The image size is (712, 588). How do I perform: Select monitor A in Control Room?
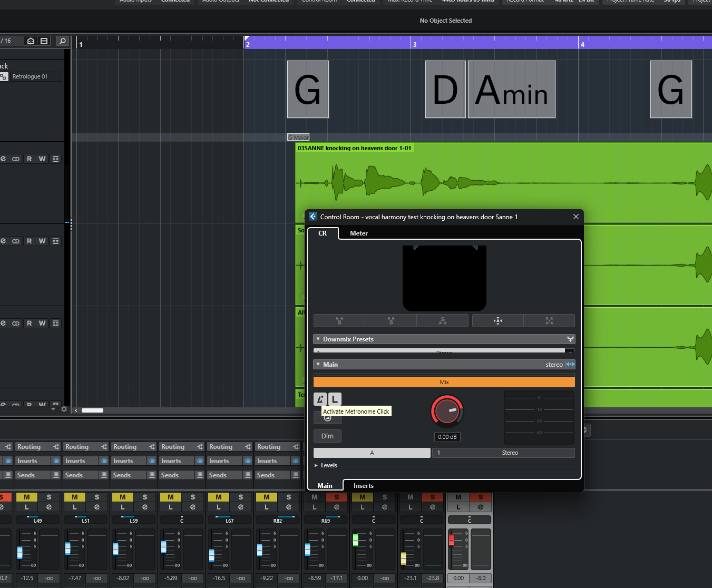(x=372, y=453)
